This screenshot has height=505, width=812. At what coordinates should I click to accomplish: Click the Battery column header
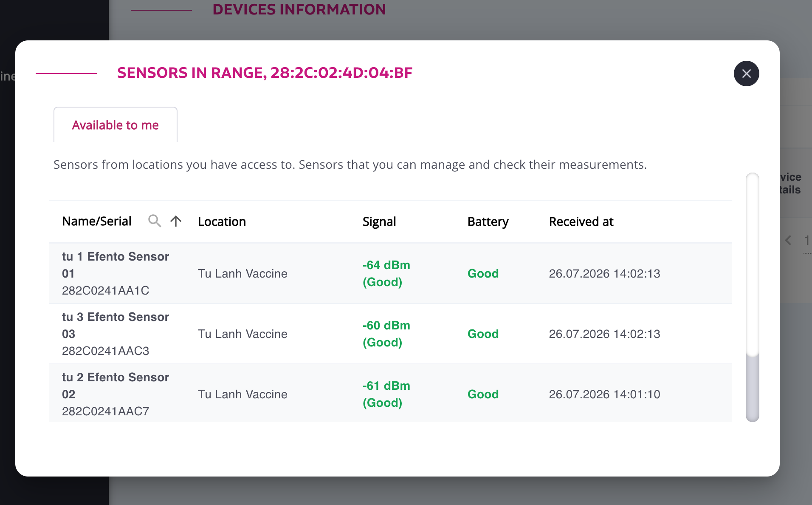(x=488, y=221)
